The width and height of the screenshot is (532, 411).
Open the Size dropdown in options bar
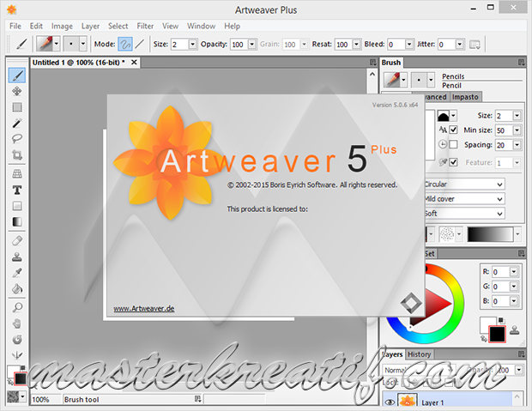(193, 45)
